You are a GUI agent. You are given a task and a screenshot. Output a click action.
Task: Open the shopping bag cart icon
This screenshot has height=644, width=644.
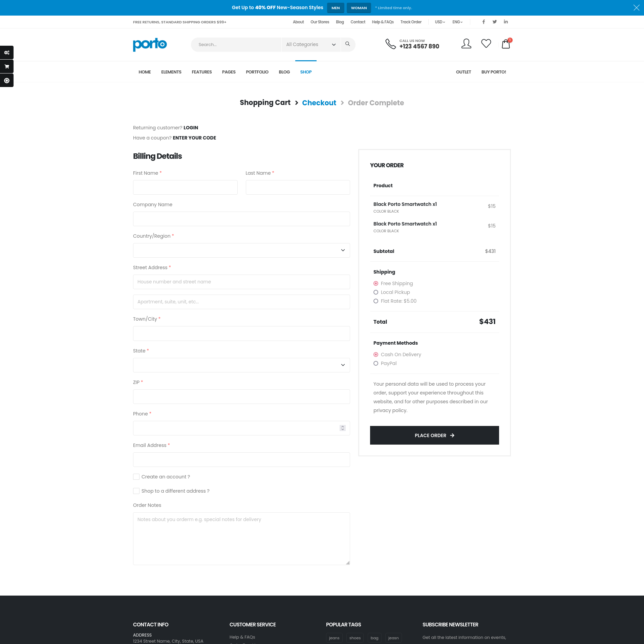506,44
